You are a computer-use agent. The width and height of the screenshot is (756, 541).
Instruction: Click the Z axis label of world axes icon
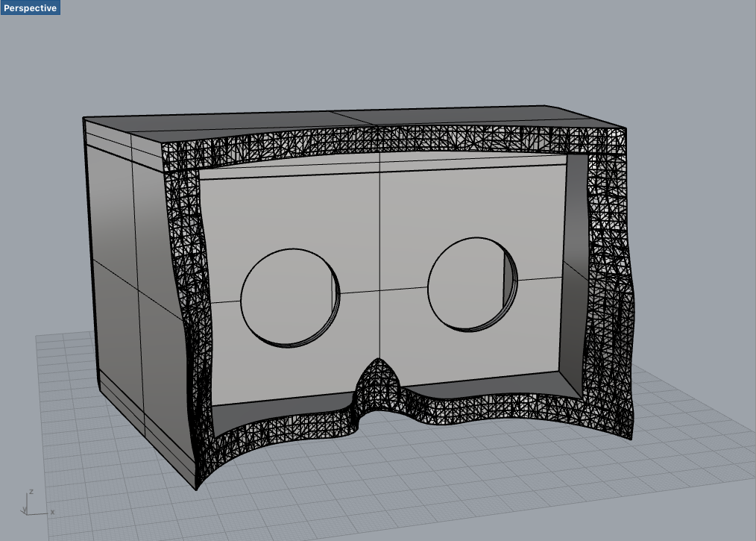[31, 492]
